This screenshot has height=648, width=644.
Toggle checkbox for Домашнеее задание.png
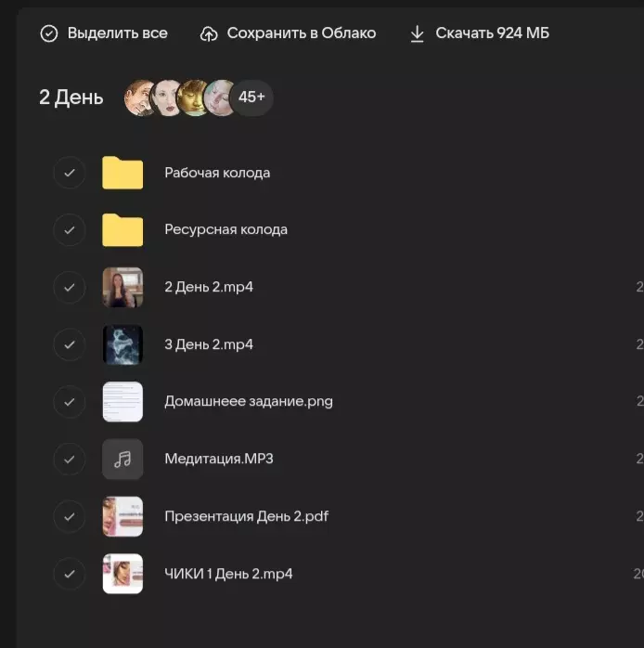pos(70,402)
